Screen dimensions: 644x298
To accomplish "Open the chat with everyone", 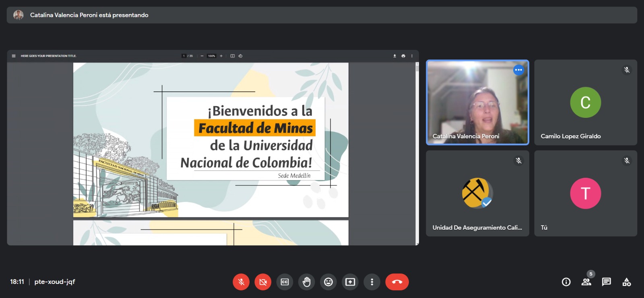I will (x=607, y=282).
